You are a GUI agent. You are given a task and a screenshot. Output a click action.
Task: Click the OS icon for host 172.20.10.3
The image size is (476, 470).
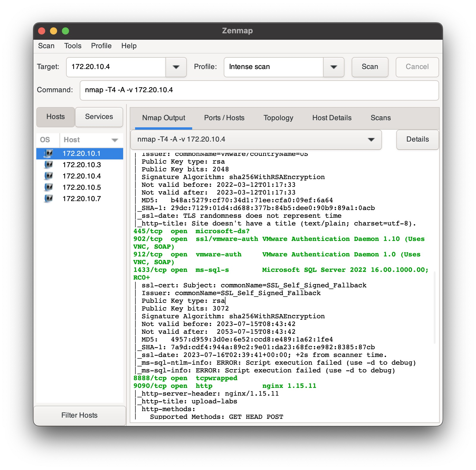click(x=48, y=165)
